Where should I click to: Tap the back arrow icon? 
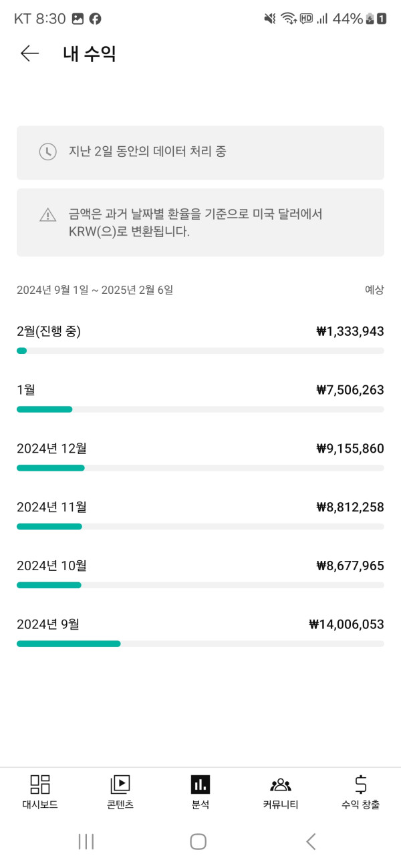pos(30,54)
